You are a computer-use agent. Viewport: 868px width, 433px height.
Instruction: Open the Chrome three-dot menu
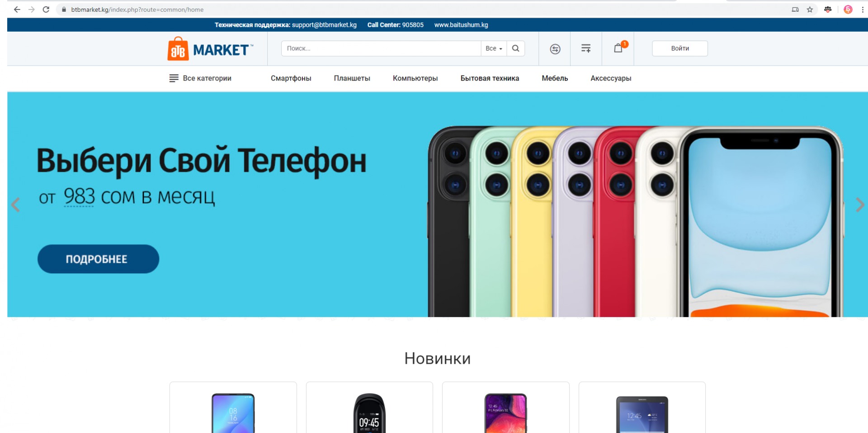point(863,10)
